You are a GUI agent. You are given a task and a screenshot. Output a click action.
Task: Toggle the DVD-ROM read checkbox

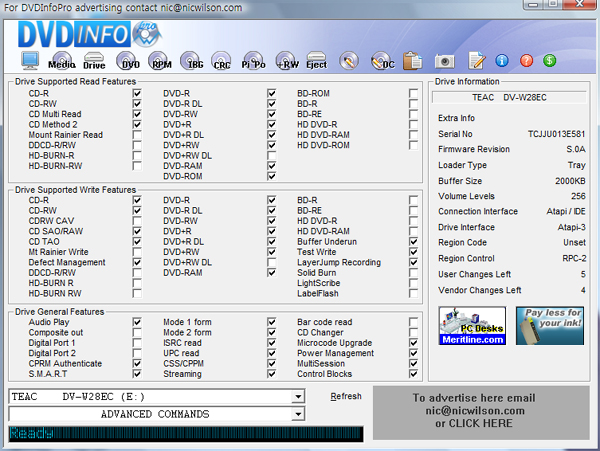[x=272, y=176]
